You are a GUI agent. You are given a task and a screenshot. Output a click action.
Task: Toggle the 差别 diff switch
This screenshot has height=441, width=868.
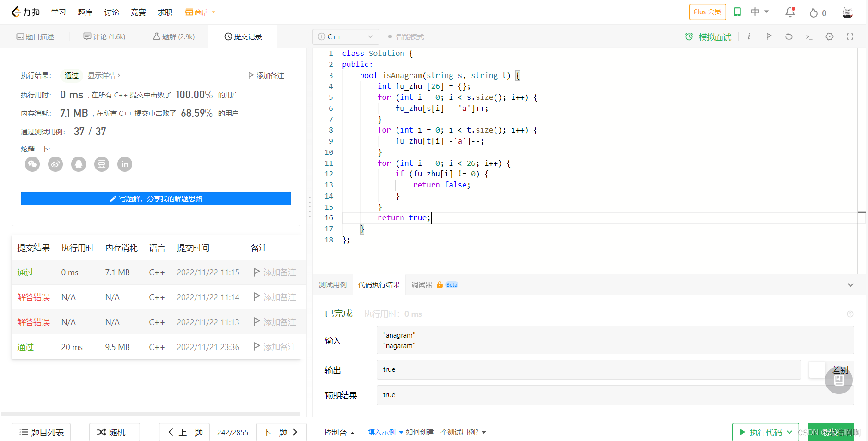pos(817,370)
